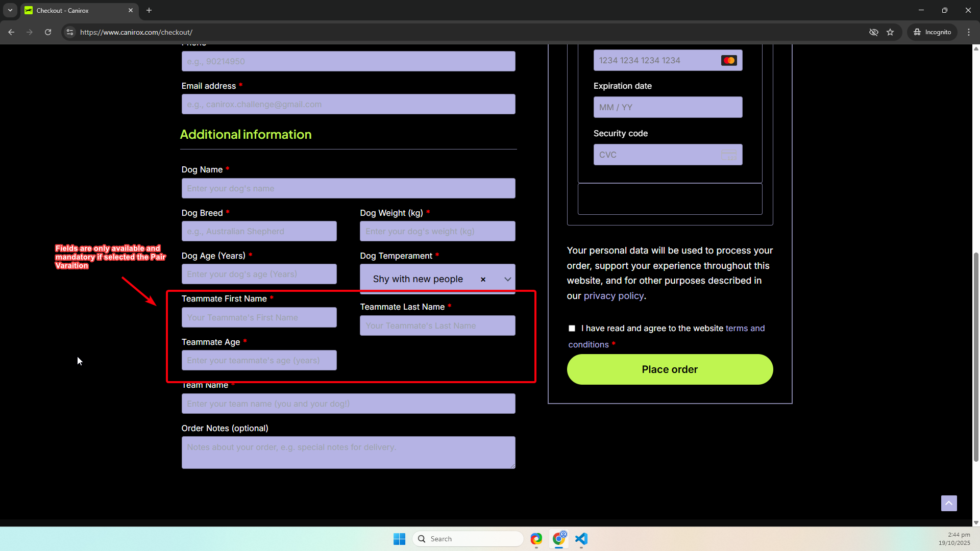Open Visual Studio Code from the taskbar
The height and width of the screenshot is (551, 980).
tap(581, 539)
